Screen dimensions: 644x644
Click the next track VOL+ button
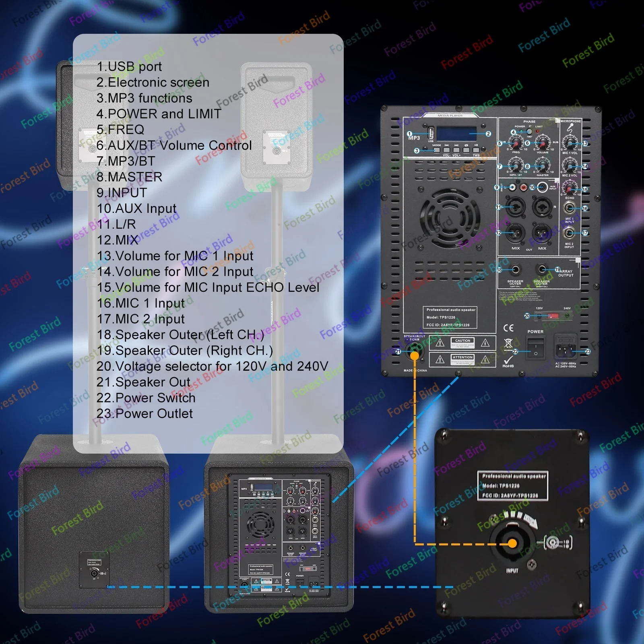pyautogui.click(x=456, y=150)
